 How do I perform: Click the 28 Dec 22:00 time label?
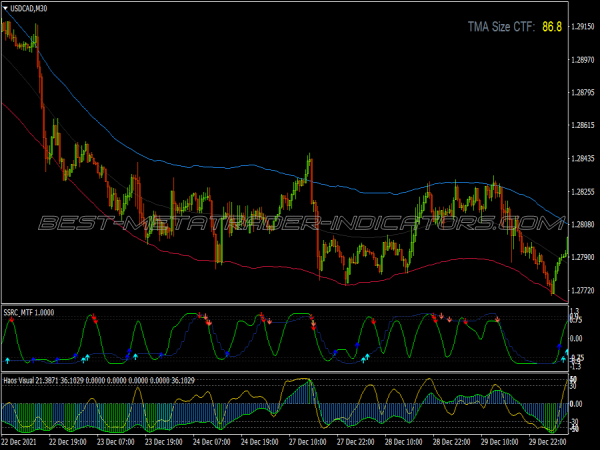[x=449, y=441]
